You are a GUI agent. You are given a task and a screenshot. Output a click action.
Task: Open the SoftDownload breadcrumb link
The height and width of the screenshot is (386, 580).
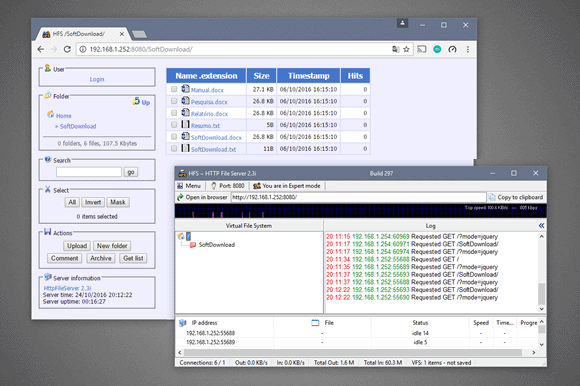78,126
